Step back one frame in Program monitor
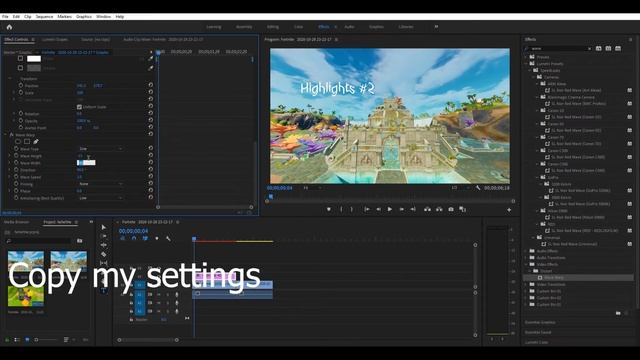The height and width of the screenshot is (360, 640). point(378,209)
